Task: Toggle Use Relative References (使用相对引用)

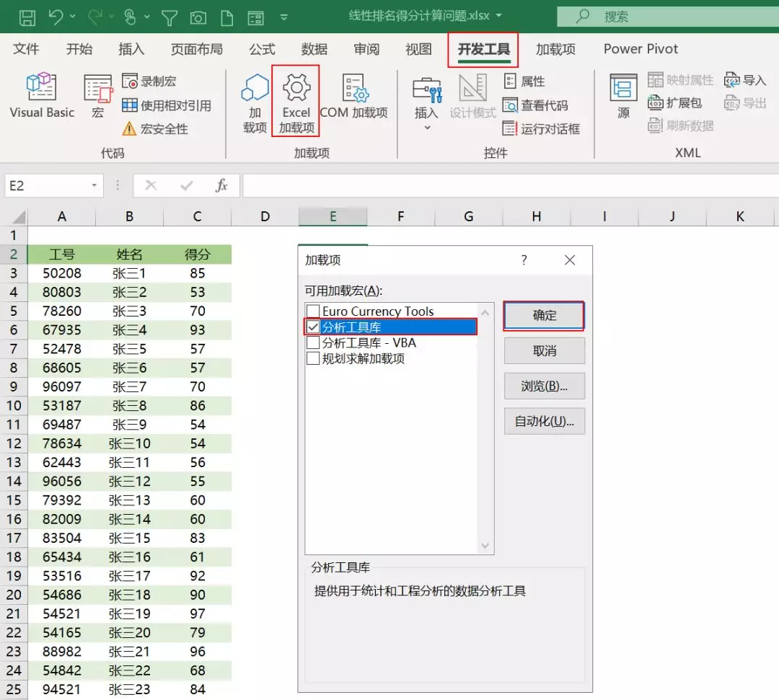Action: [167, 105]
